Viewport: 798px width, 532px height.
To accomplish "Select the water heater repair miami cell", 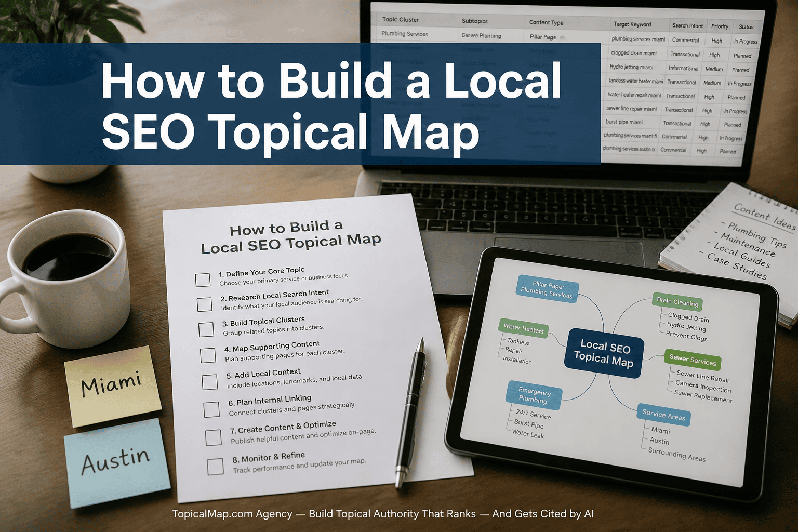I will click(x=634, y=95).
